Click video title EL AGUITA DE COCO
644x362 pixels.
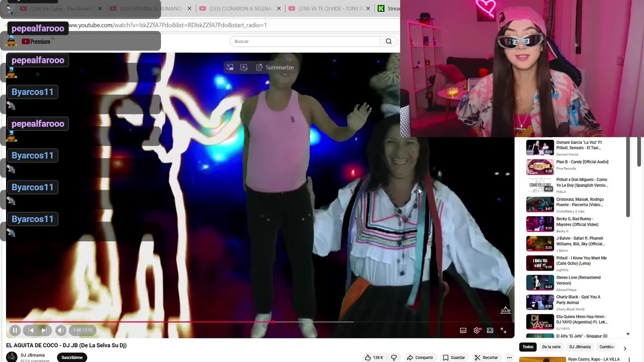(x=66, y=345)
